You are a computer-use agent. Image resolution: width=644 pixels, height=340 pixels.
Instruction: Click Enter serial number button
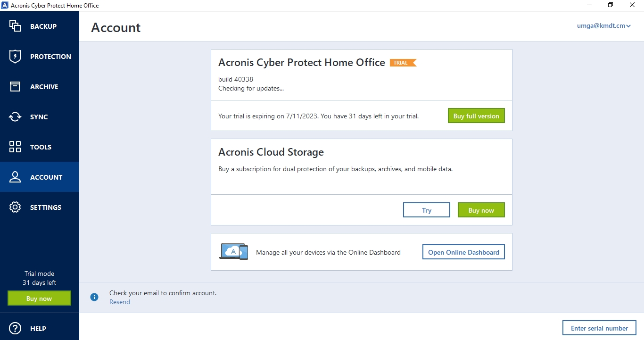(599, 328)
